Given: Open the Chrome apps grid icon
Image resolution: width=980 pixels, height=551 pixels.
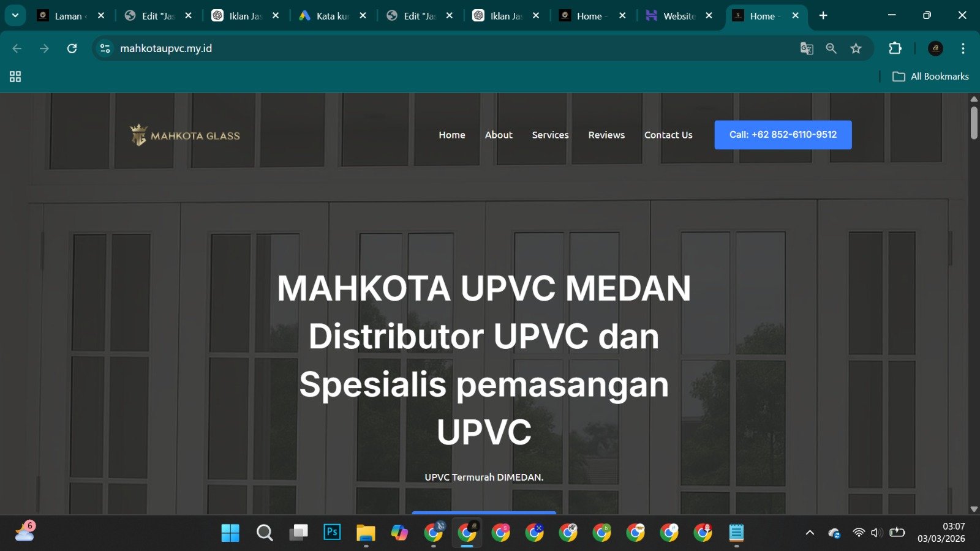Looking at the screenshot, I should tap(15, 77).
